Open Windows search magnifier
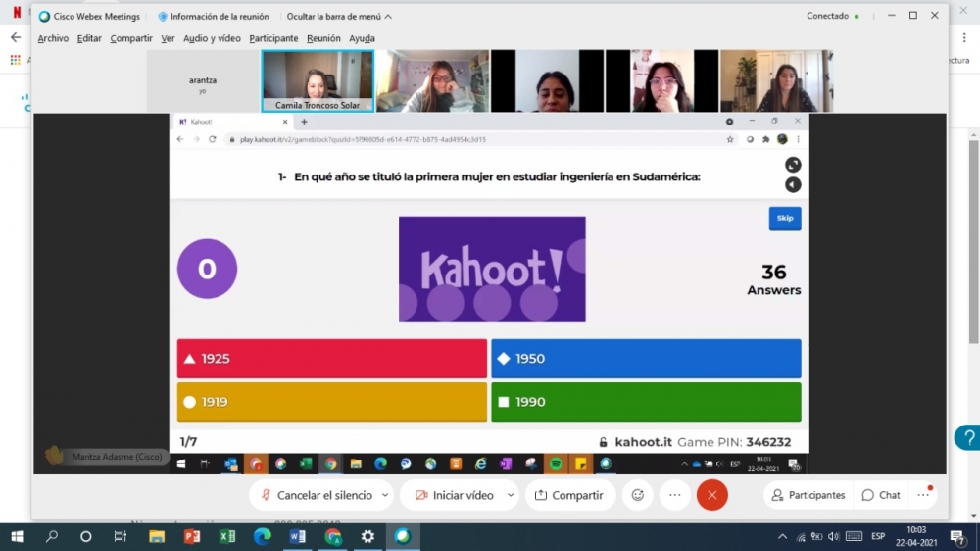Image resolution: width=980 pixels, height=551 pixels. [x=52, y=536]
